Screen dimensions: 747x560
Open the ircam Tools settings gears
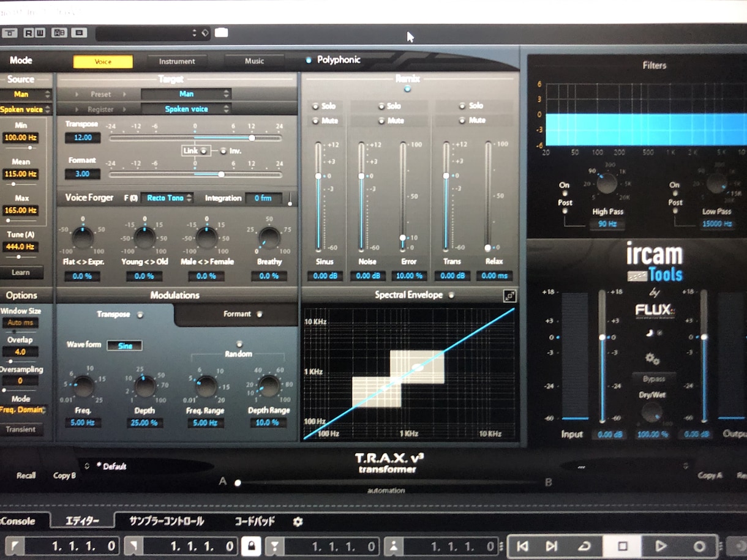[653, 359]
